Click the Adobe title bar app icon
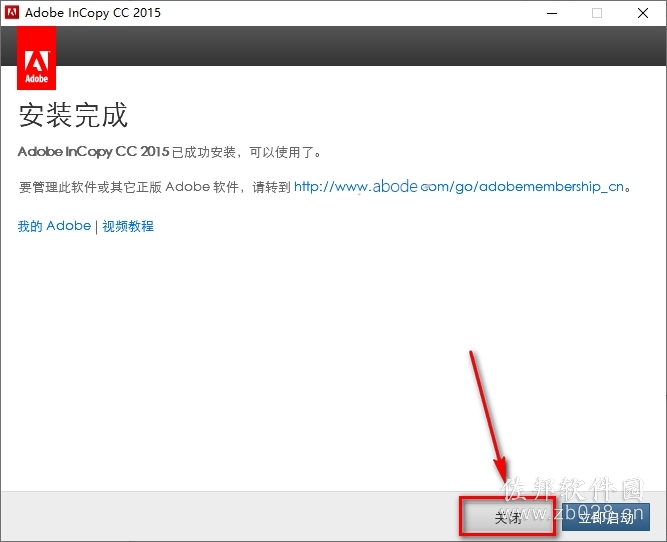Screen dimensions: 667x542 click(x=12, y=12)
